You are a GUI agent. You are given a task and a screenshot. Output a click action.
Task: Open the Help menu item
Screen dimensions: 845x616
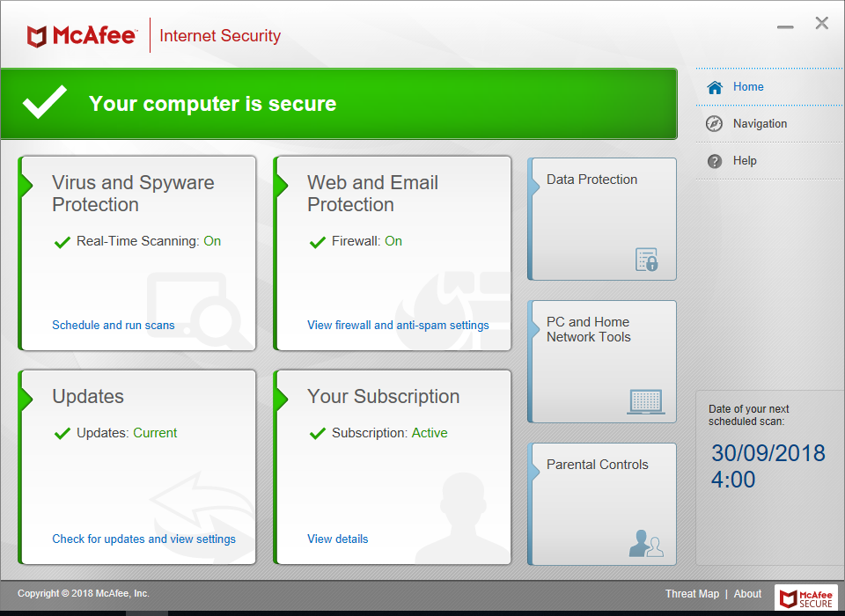(745, 161)
